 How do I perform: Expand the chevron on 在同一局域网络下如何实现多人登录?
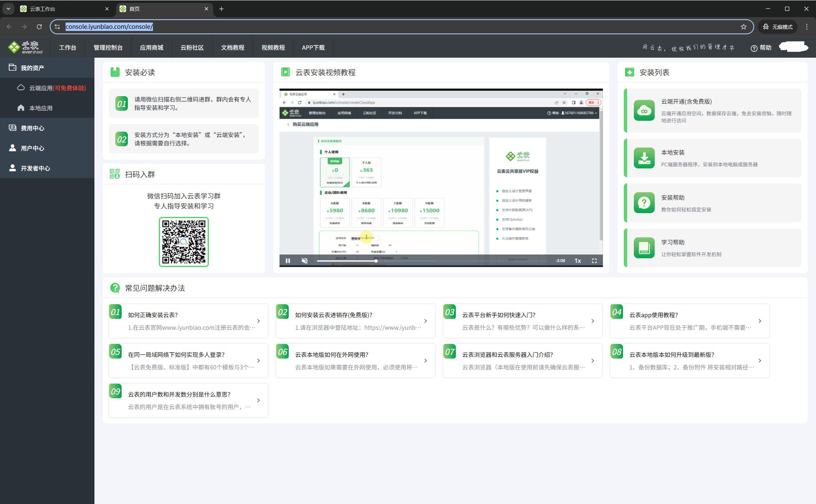tap(258, 361)
